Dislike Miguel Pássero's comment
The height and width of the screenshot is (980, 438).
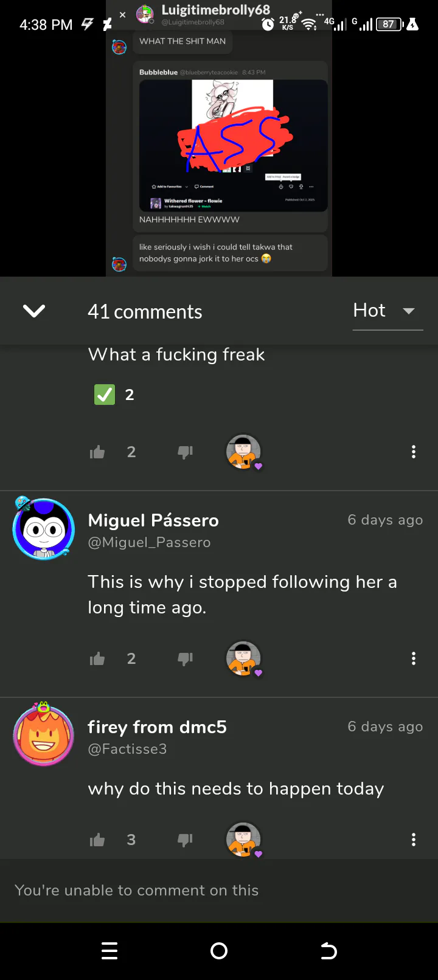[x=185, y=658]
